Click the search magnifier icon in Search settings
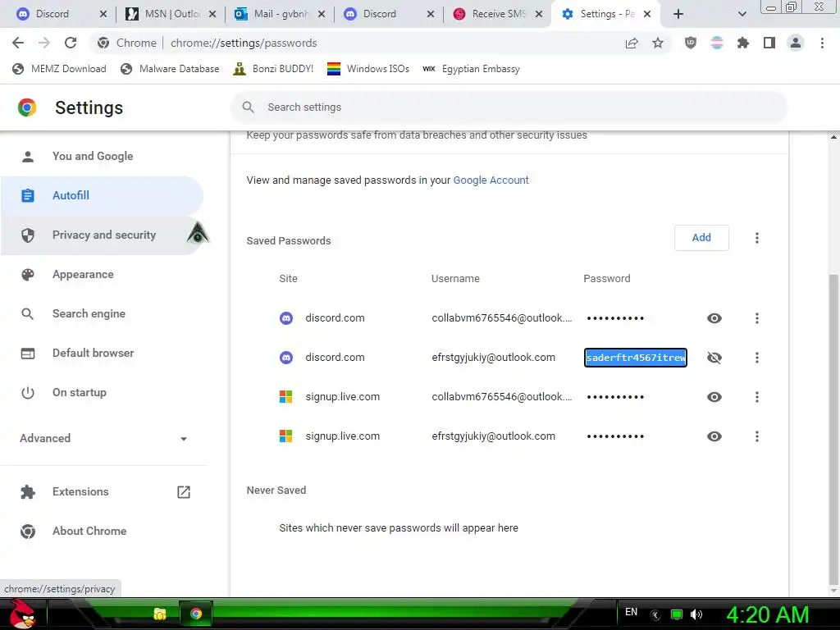The width and height of the screenshot is (840, 630). pyautogui.click(x=248, y=107)
